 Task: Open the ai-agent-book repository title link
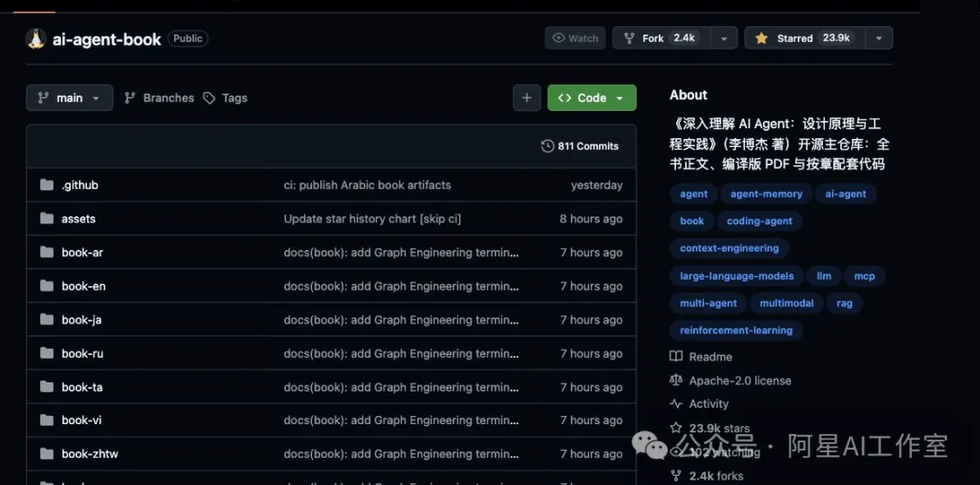click(x=107, y=39)
